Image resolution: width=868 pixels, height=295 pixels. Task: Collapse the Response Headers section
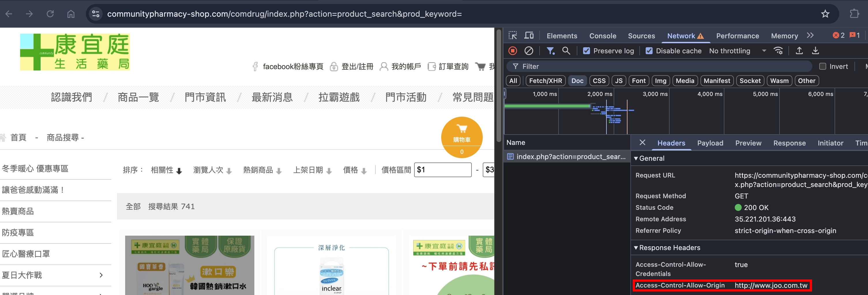(636, 247)
